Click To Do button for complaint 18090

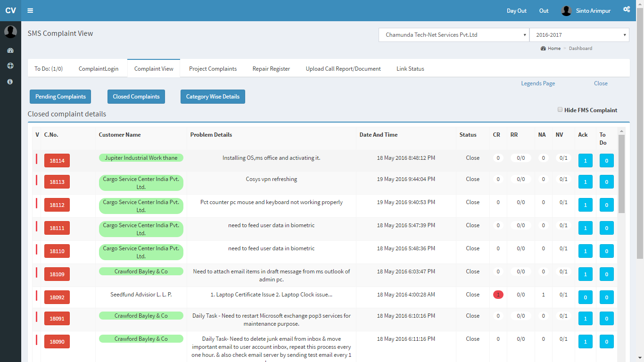[x=607, y=342]
